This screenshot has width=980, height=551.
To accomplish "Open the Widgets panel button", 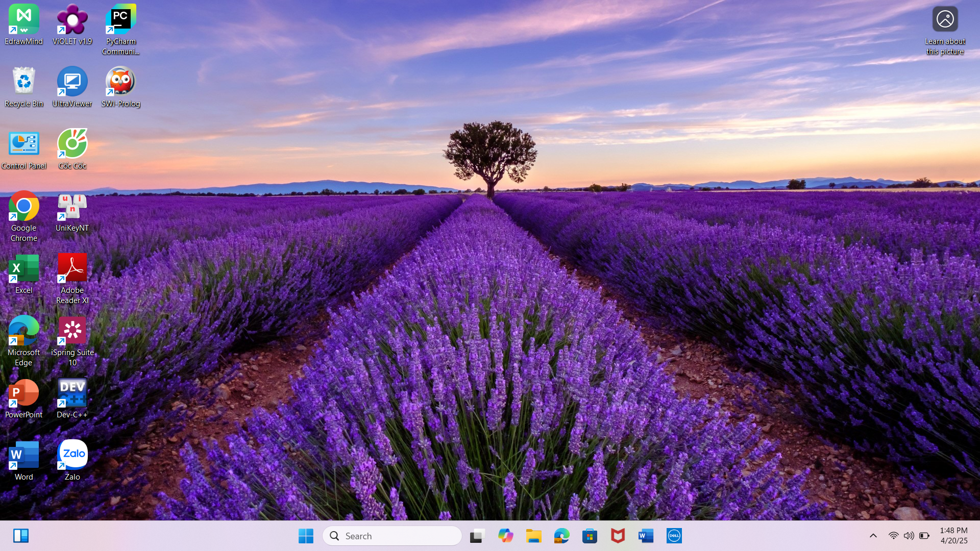I will coord(21,536).
